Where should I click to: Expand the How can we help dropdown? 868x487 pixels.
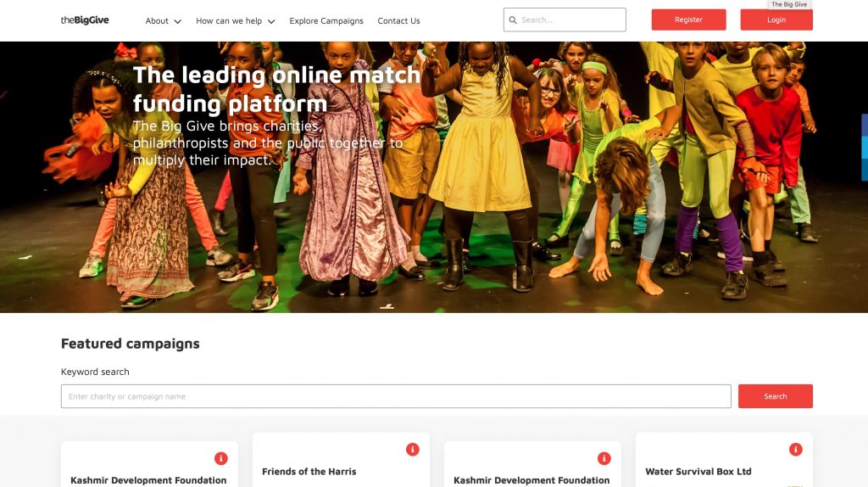(x=235, y=21)
